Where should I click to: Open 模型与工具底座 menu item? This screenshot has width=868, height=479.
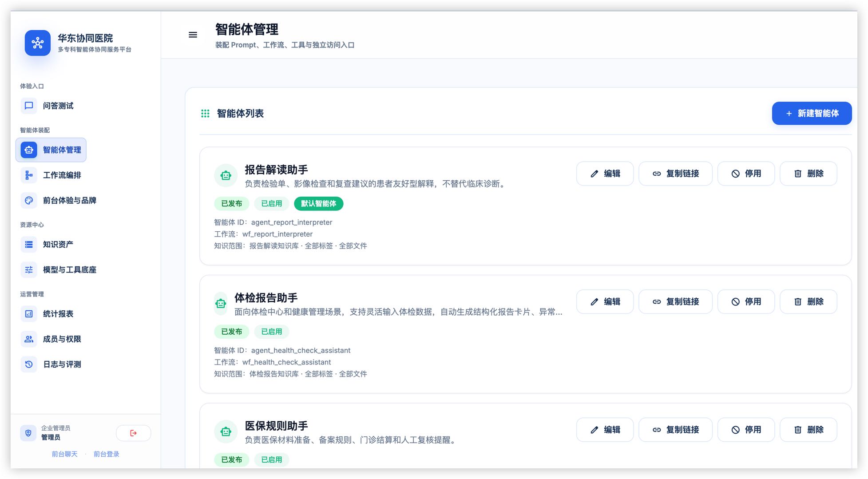point(59,270)
